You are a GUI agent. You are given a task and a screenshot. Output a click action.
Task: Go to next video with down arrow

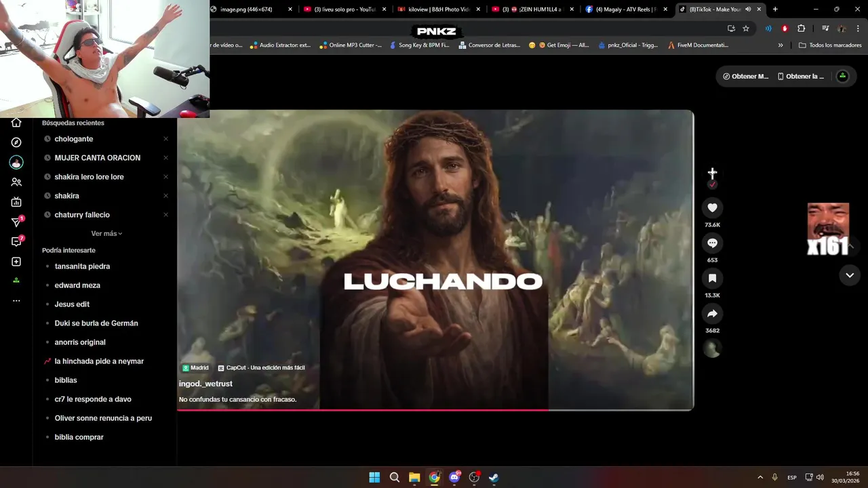(x=850, y=275)
